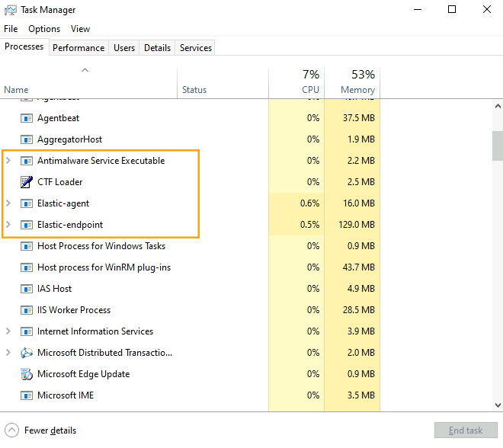The height and width of the screenshot is (448, 503).
Task: Click the 0.6% CPU value
Action: click(x=310, y=203)
